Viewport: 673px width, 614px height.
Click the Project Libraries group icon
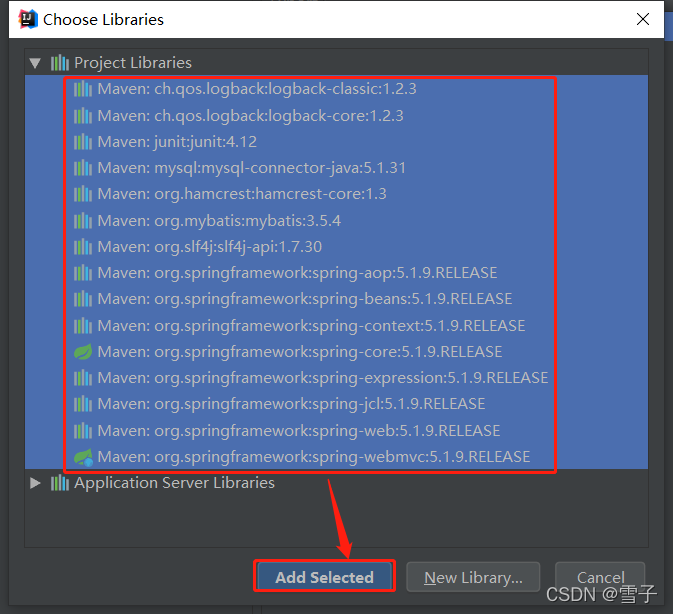[x=60, y=63]
